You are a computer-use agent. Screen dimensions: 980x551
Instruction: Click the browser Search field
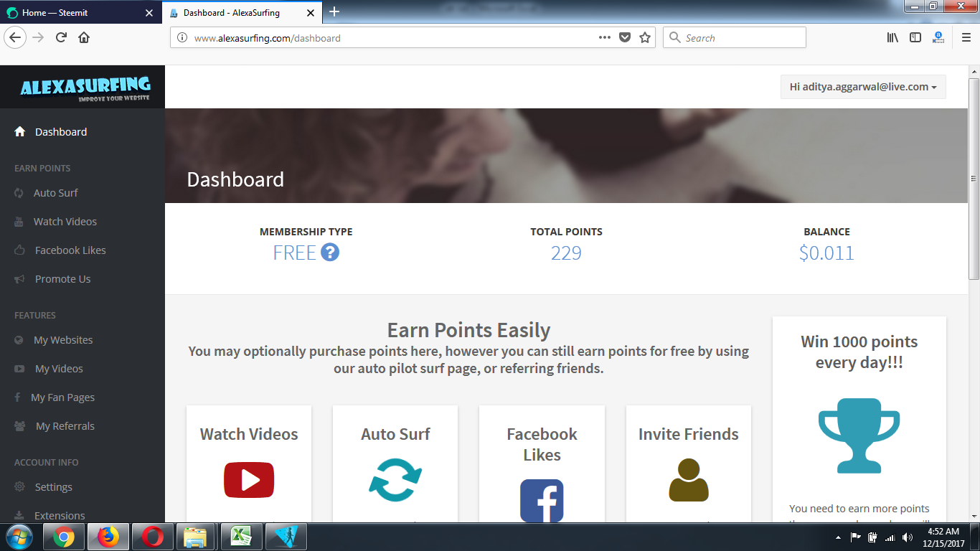pyautogui.click(x=735, y=37)
